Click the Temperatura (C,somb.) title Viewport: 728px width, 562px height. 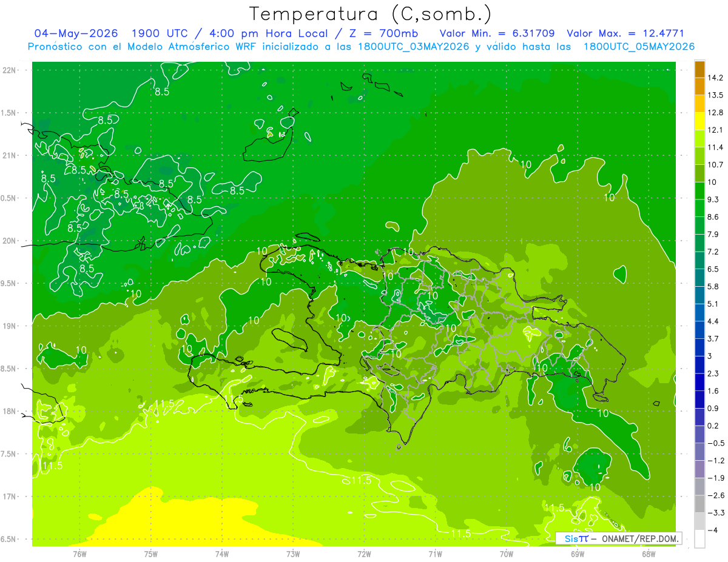pos(371,14)
